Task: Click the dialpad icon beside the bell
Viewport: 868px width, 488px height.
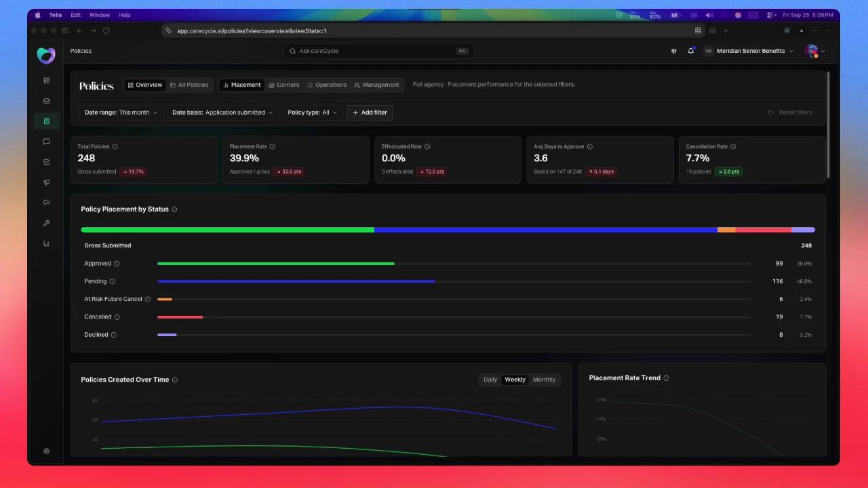Action: pos(673,51)
